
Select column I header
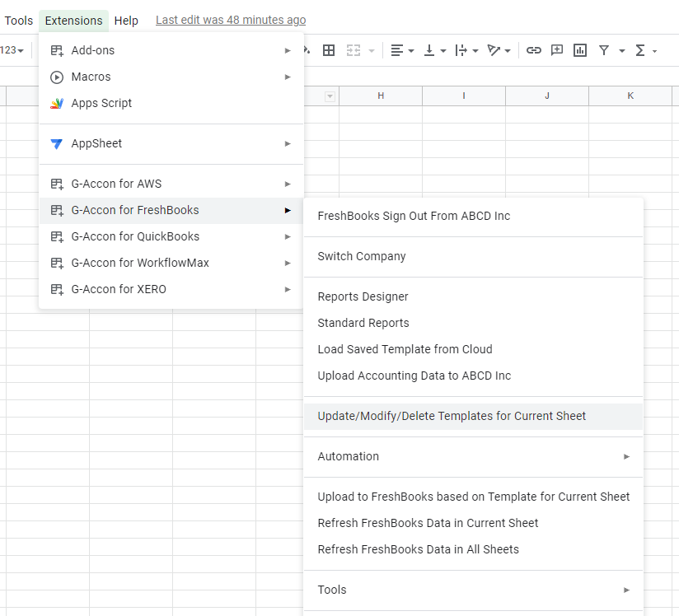(464, 96)
